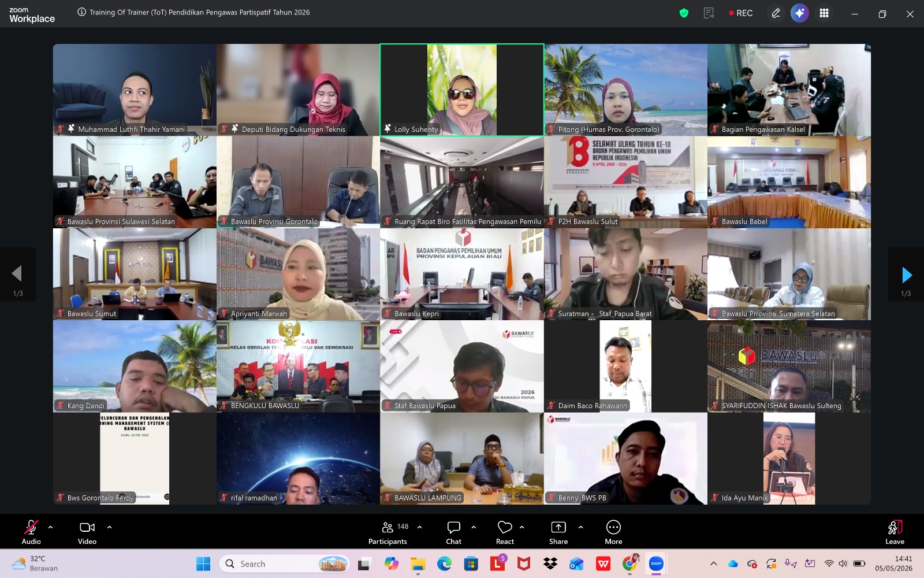Open meeting transcript icon in title bar
Image resolution: width=924 pixels, height=578 pixels.
709,13
